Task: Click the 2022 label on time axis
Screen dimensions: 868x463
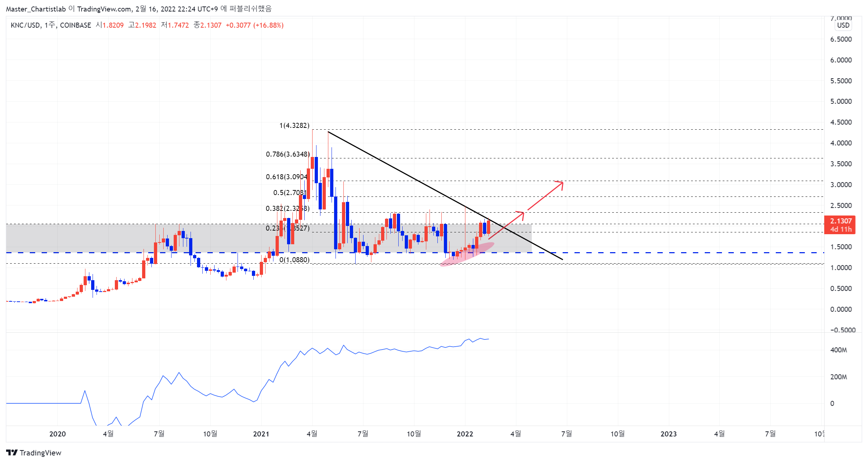Action: pos(465,434)
